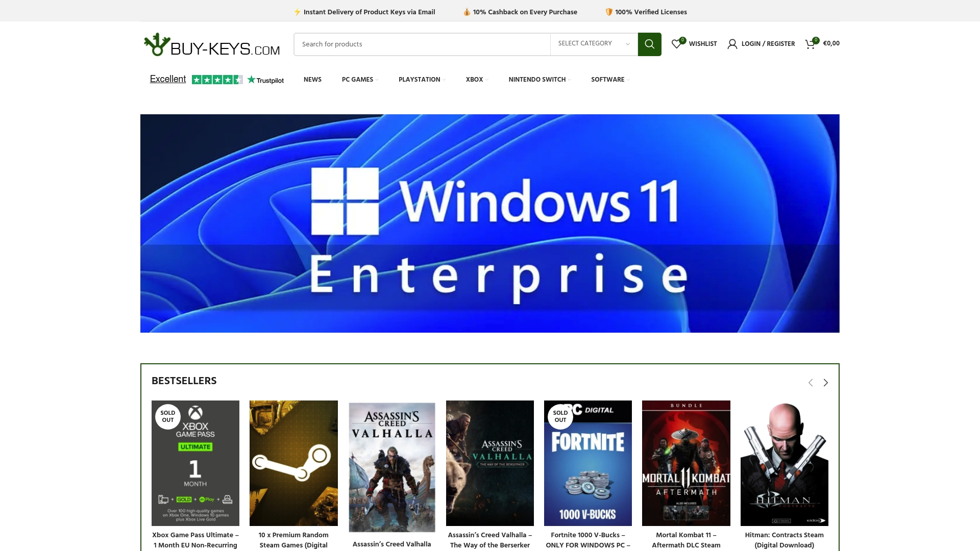The height and width of the screenshot is (551, 980).
Task: Click the user account icon
Action: coord(732,44)
